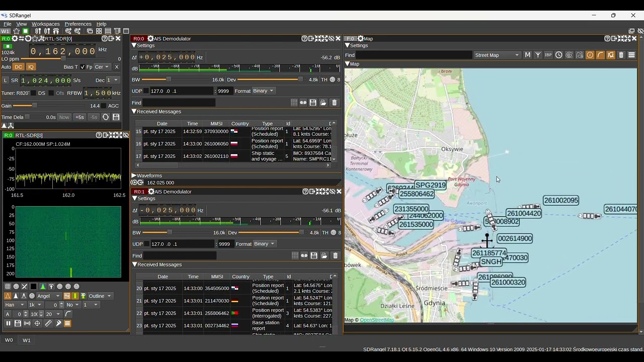Image resolution: width=644 pixels, height=362 pixels.
Task: Click Map delete all trash icon
Action: (621, 55)
